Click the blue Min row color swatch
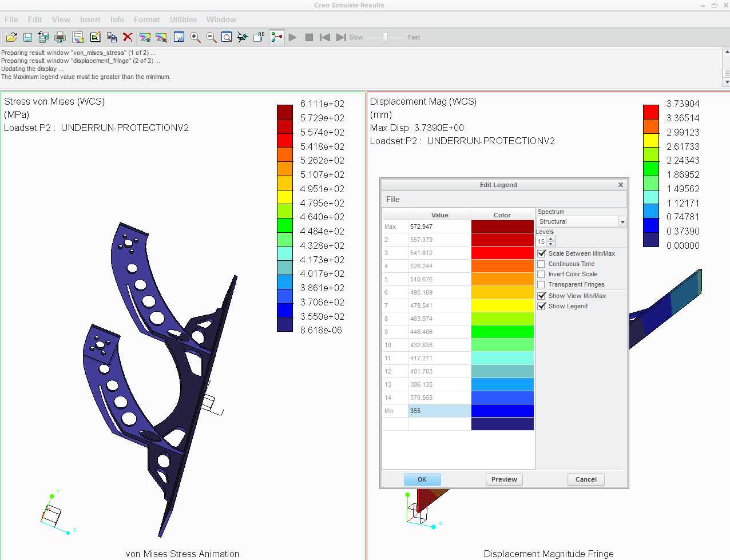Image resolution: width=730 pixels, height=560 pixels. tap(502, 411)
